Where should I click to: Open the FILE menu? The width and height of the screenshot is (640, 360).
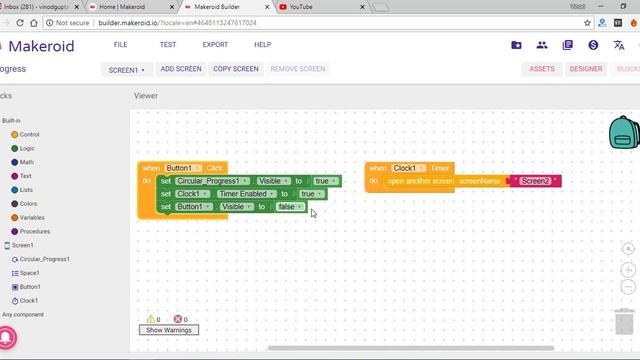click(x=120, y=44)
